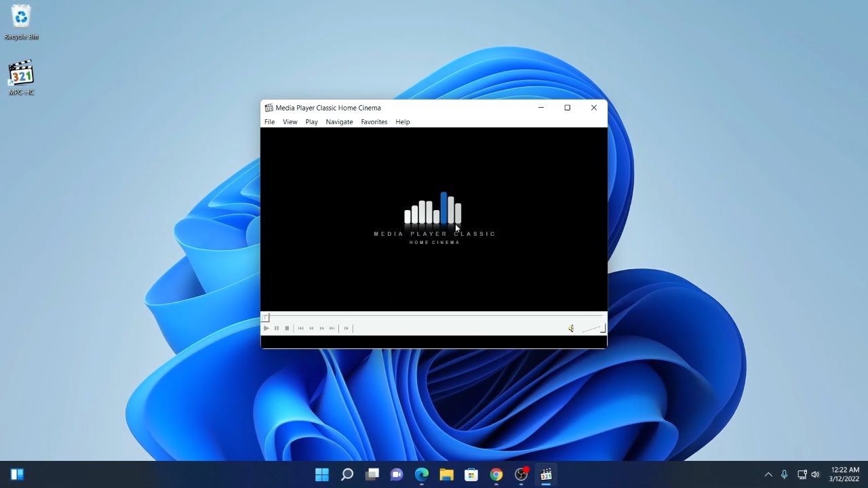
Task: Increase playback speed with fast-forward icon
Action: click(x=321, y=328)
